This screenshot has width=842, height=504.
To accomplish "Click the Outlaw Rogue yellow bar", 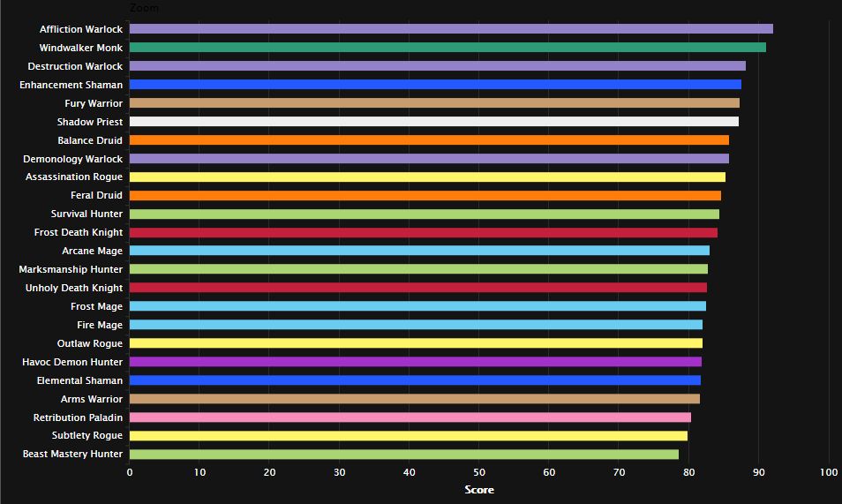I will click(417, 342).
